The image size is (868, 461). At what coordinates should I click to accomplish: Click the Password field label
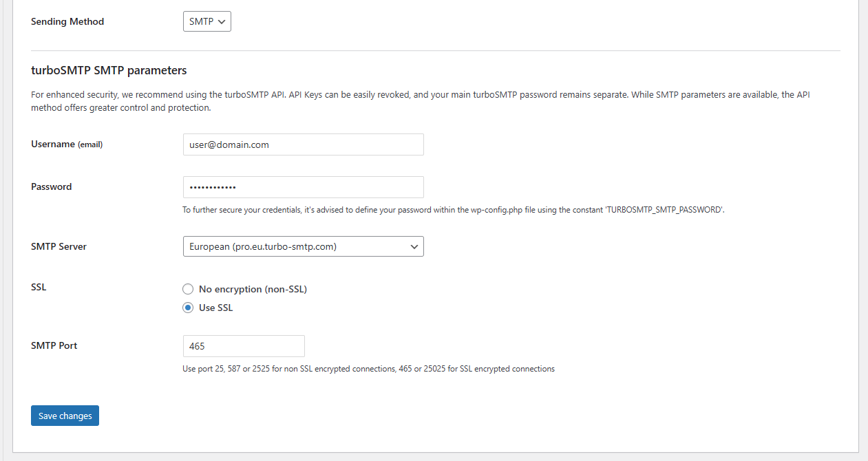click(52, 187)
